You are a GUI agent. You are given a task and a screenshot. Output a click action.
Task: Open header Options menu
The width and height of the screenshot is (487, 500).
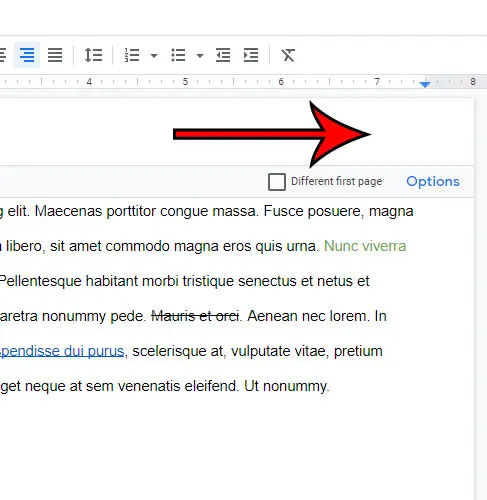click(433, 181)
